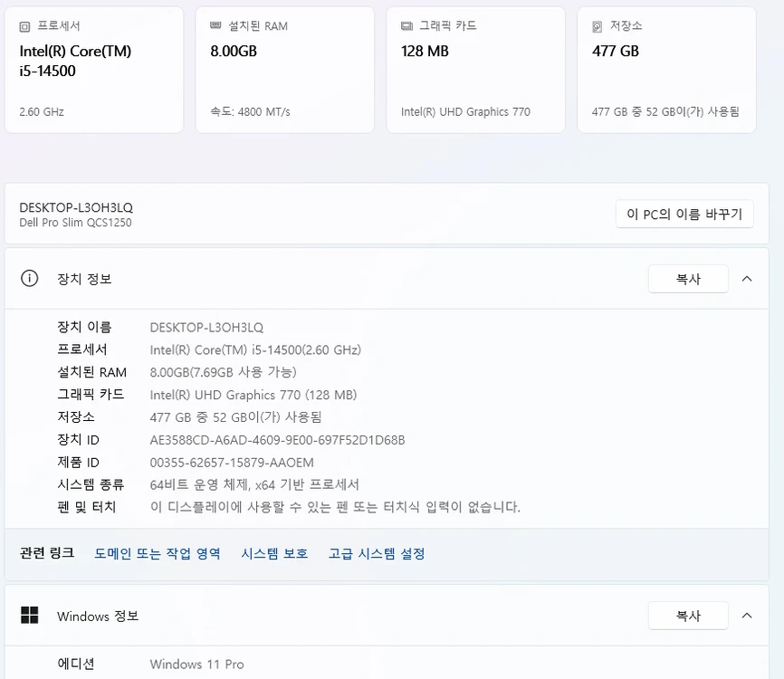
Task: Click the 저장소 row value in device info
Action: [x=235, y=417]
